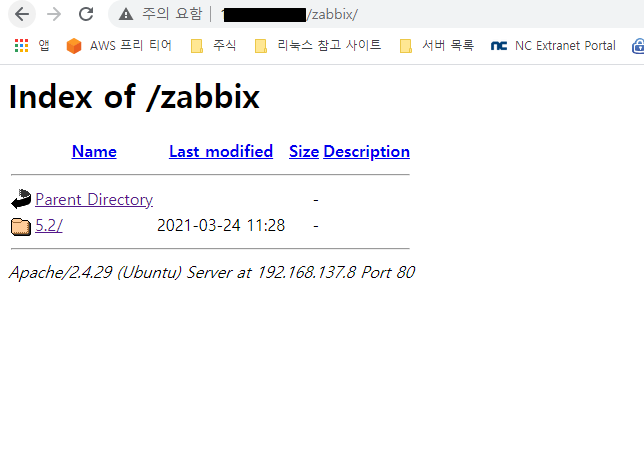Viewport: 644px width, 454px height.
Task: Open the 5.2/ directory link
Action: pos(49,225)
